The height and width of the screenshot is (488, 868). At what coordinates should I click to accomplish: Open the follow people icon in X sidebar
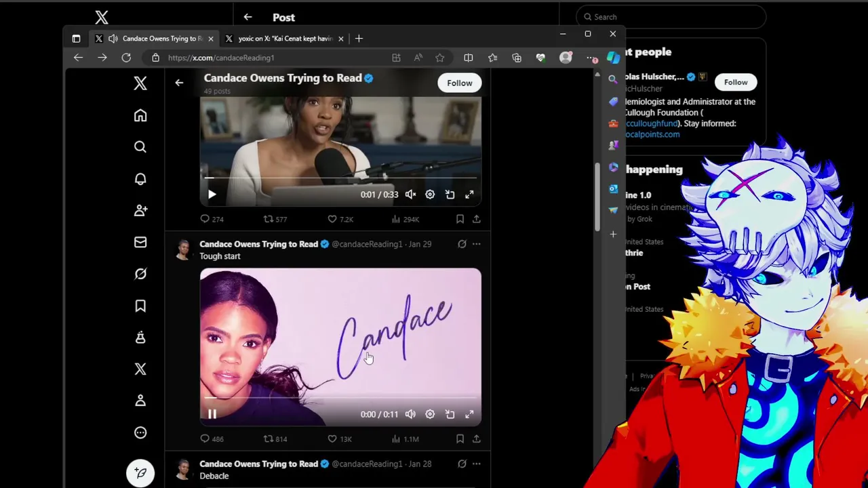point(140,211)
